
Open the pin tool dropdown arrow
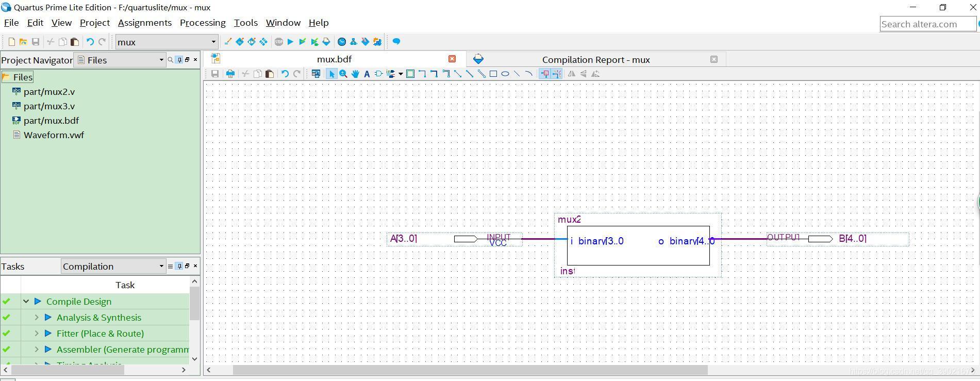(401, 74)
